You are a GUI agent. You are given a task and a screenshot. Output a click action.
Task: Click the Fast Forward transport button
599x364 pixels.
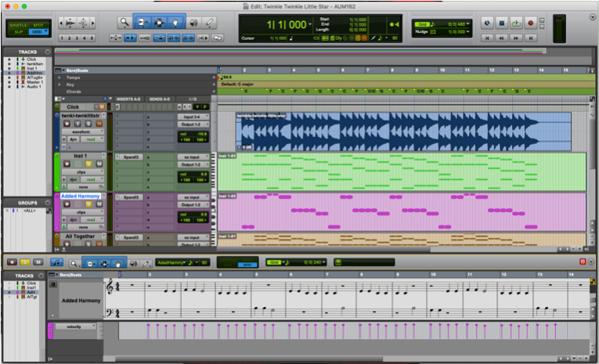point(516,38)
